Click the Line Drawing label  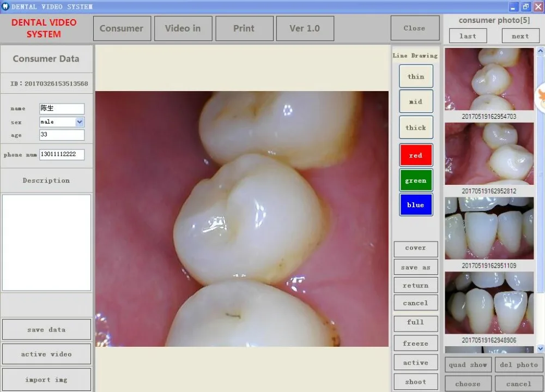pos(415,56)
